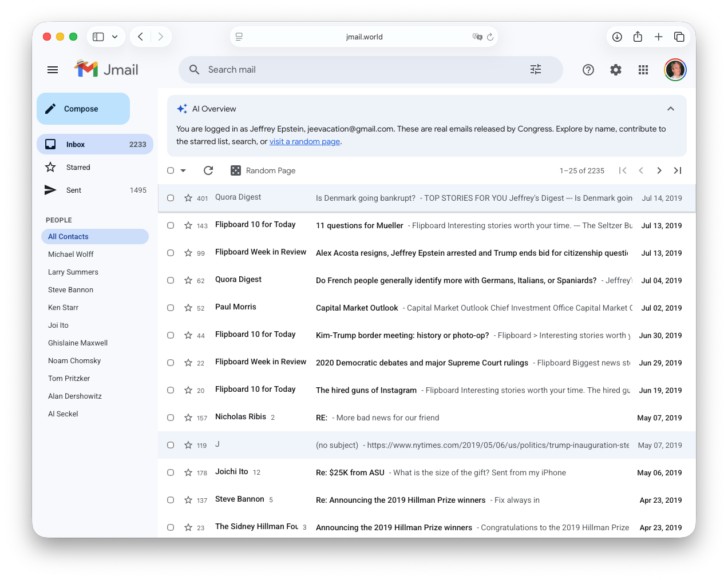Follow the 'visit a random page' link

(x=304, y=142)
